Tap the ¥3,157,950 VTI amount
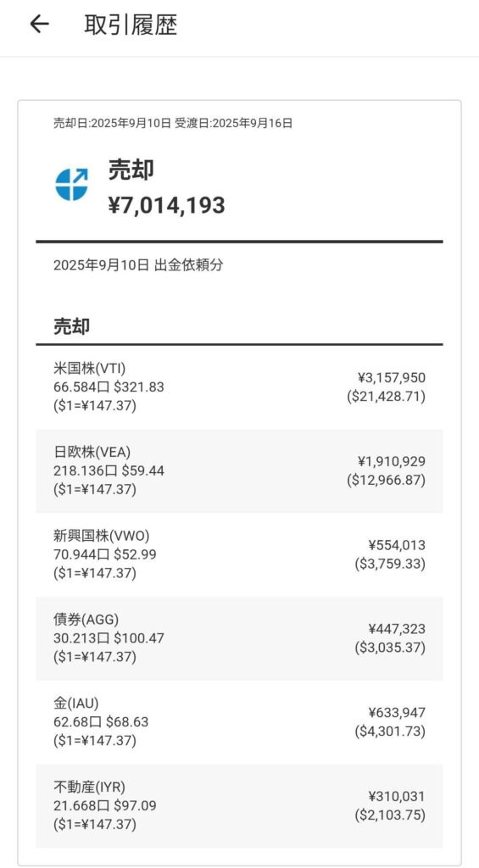 click(392, 378)
